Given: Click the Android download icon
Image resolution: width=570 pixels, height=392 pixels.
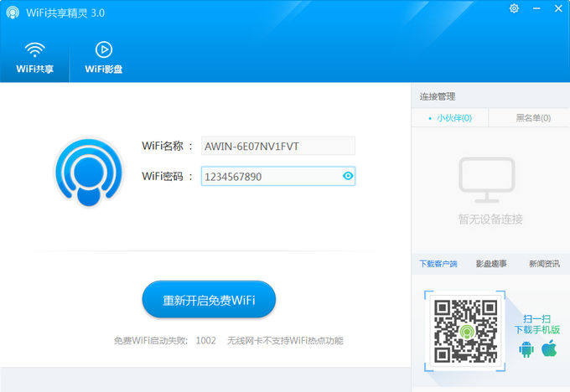Looking at the screenshot, I should coord(526,349).
